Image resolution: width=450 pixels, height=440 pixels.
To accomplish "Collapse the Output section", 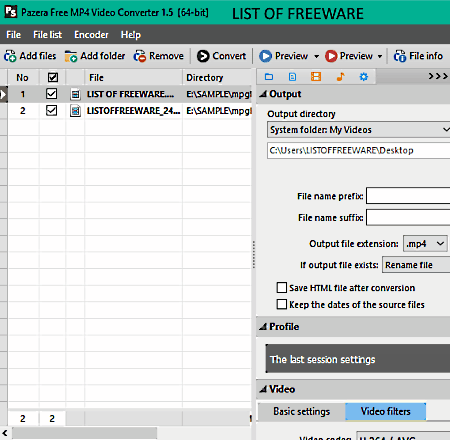I will click(x=263, y=94).
